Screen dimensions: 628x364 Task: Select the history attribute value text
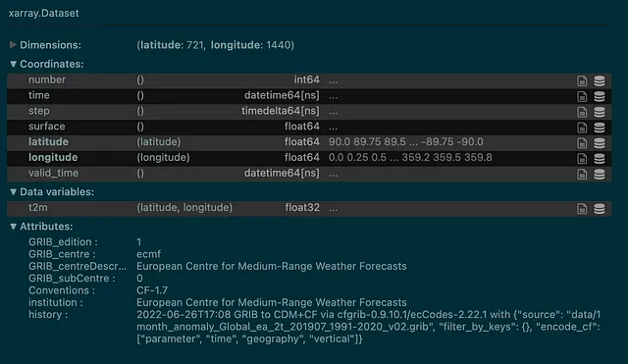369,327
